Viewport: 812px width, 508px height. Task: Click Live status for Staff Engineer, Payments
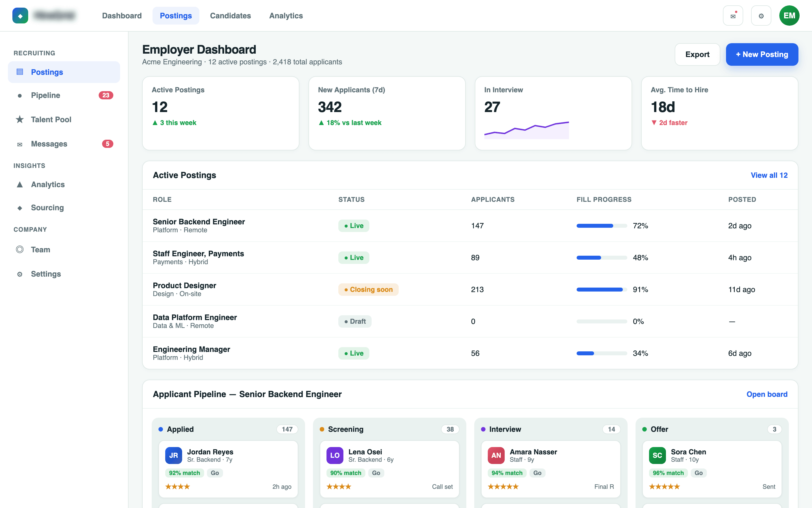pos(354,258)
